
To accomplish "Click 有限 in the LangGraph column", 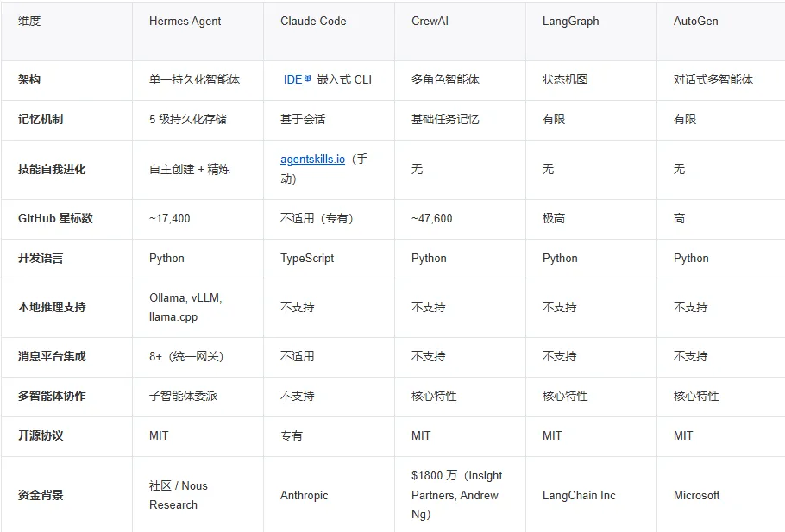I will (x=554, y=119).
